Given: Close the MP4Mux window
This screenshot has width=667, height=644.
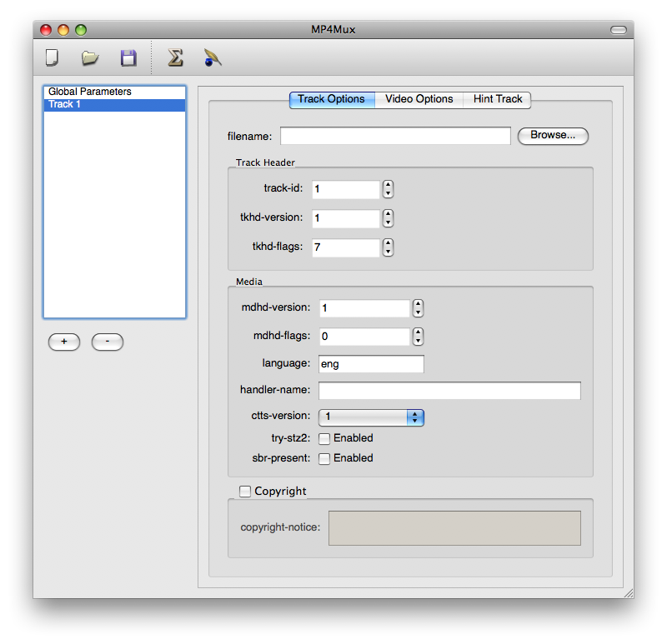Looking at the screenshot, I should pos(46,30).
